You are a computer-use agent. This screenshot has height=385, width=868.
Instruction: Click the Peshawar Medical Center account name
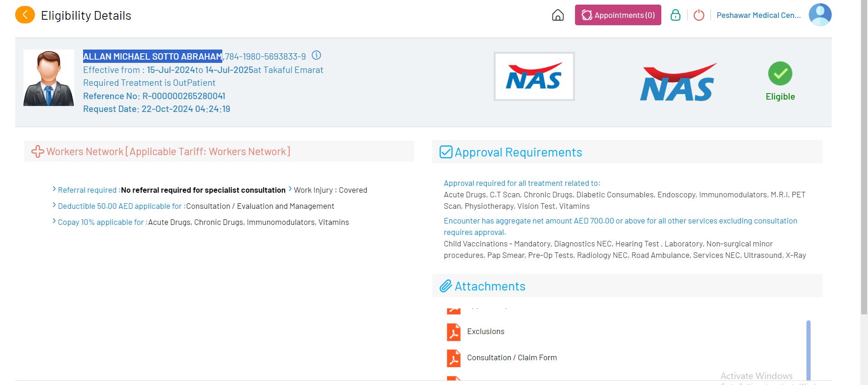coord(758,15)
